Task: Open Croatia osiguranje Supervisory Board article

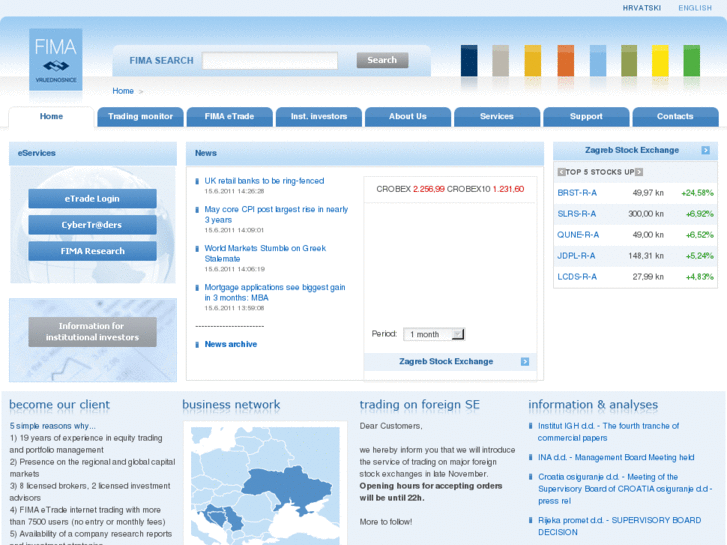Action: tap(625, 489)
